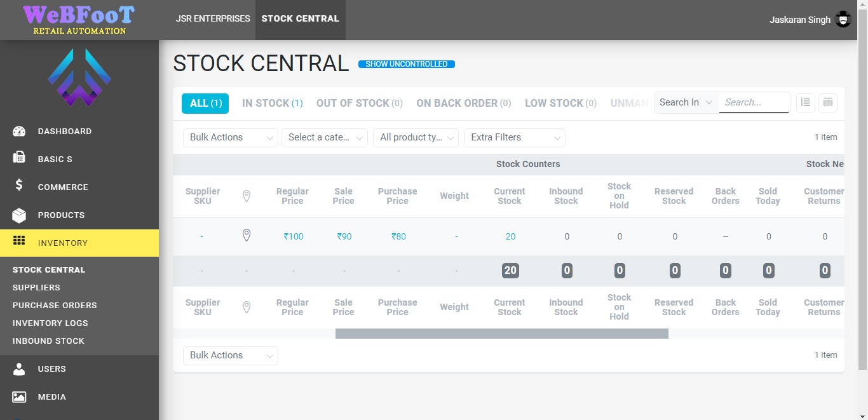Click the Users person icon in sidebar
Screen dimensions: 868x420
coord(19,369)
